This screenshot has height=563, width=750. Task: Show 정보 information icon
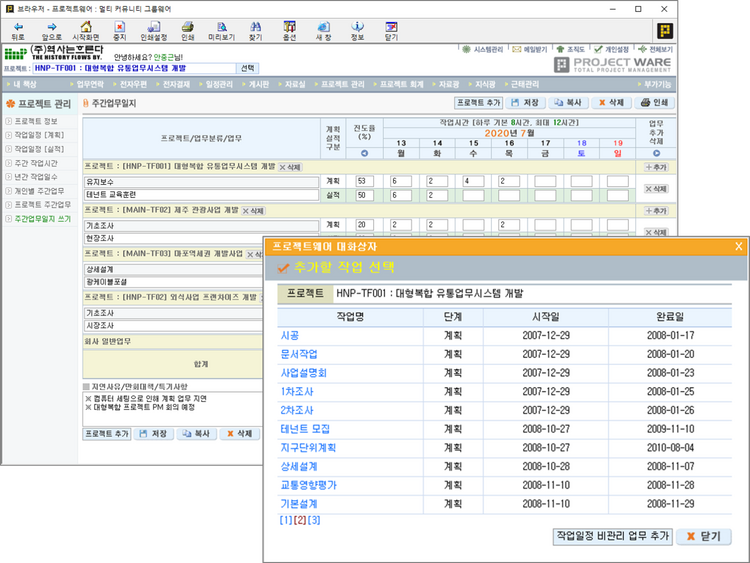coord(357,31)
